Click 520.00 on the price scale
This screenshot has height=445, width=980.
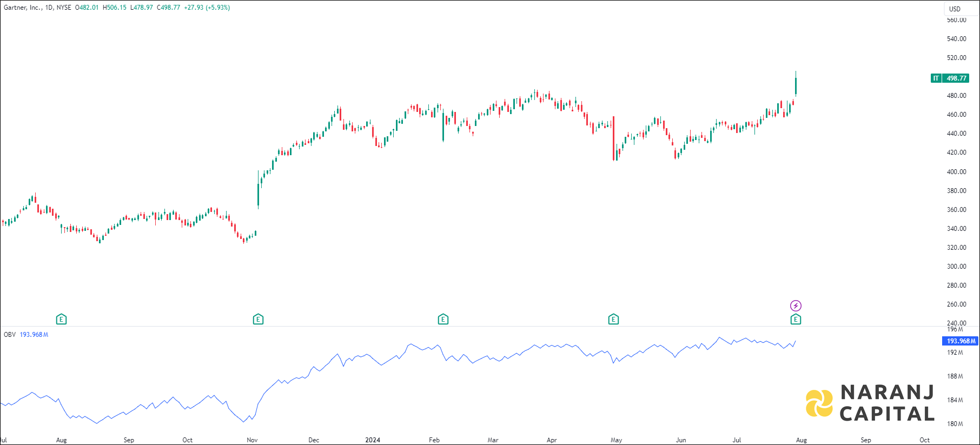pos(956,58)
